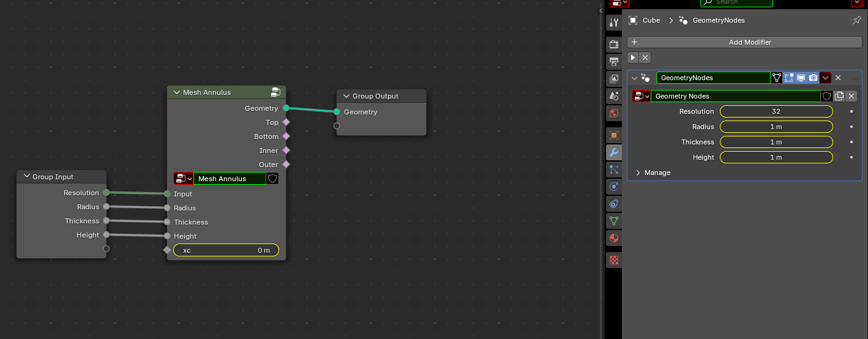Pin the properties editor context
The width and height of the screenshot is (868, 339).
click(857, 20)
